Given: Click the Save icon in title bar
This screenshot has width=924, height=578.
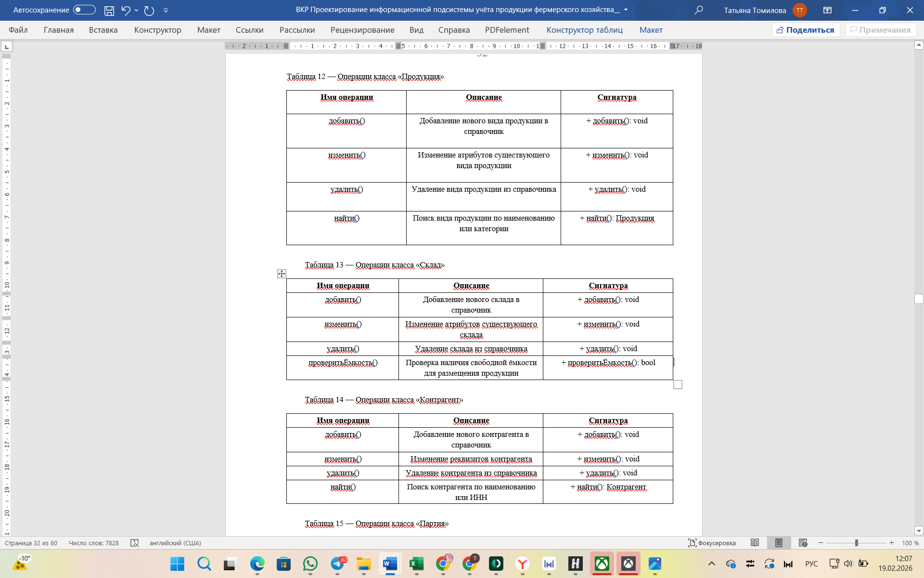Looking at the screenshot, I should click(109, 10).
